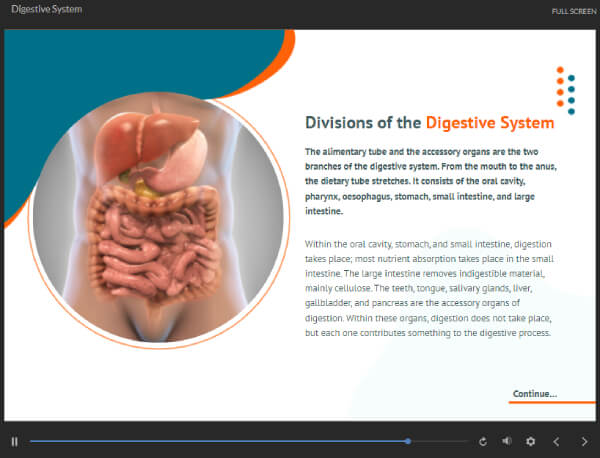Advance with the next slide arrow

click(584, 441)
